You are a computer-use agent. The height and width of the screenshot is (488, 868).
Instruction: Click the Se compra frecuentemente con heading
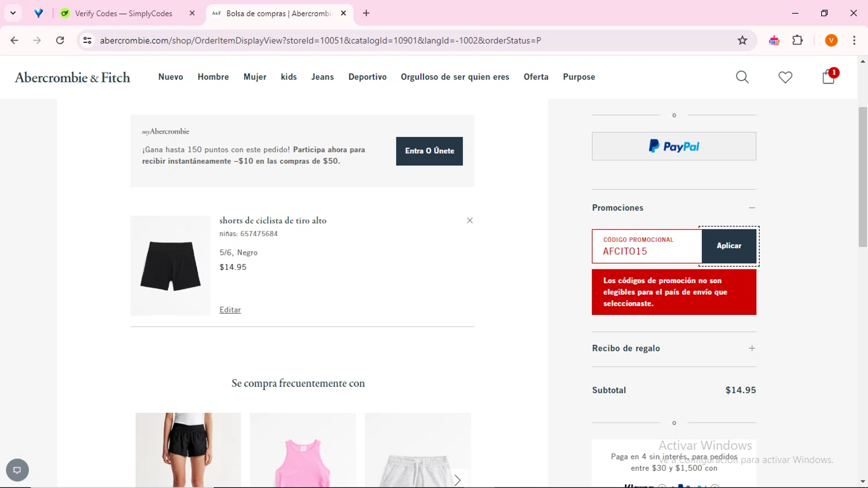tap(299, 383)
